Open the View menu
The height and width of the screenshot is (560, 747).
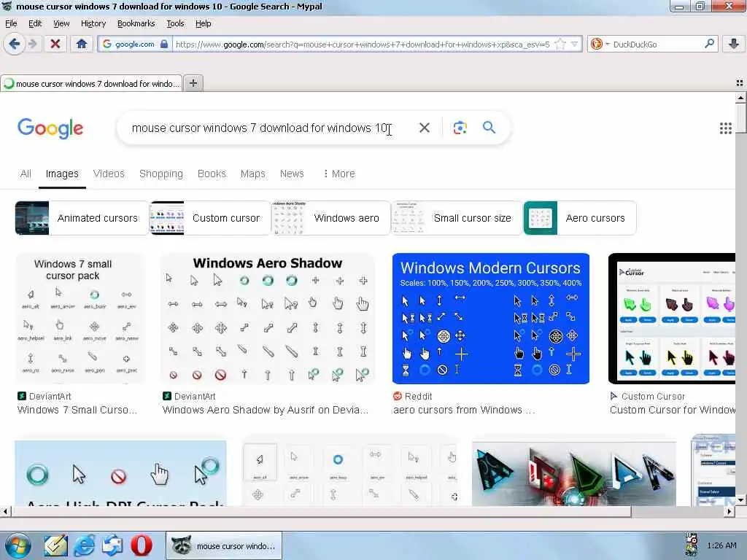(61, 23)
